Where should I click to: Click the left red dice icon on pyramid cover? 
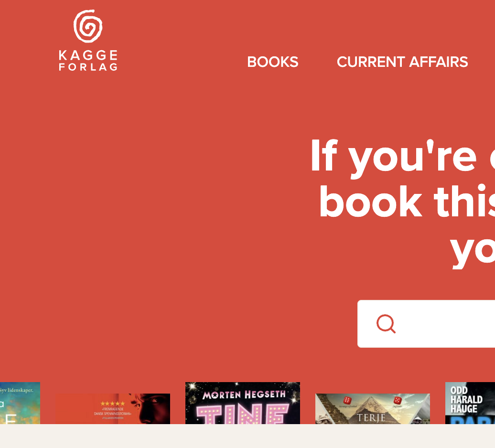[347, 400]
